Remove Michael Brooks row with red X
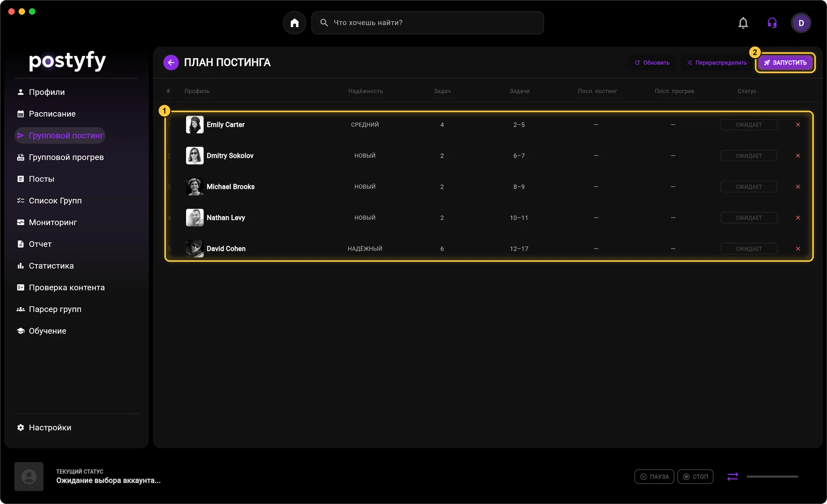The image size is (827, 504). 798,186
